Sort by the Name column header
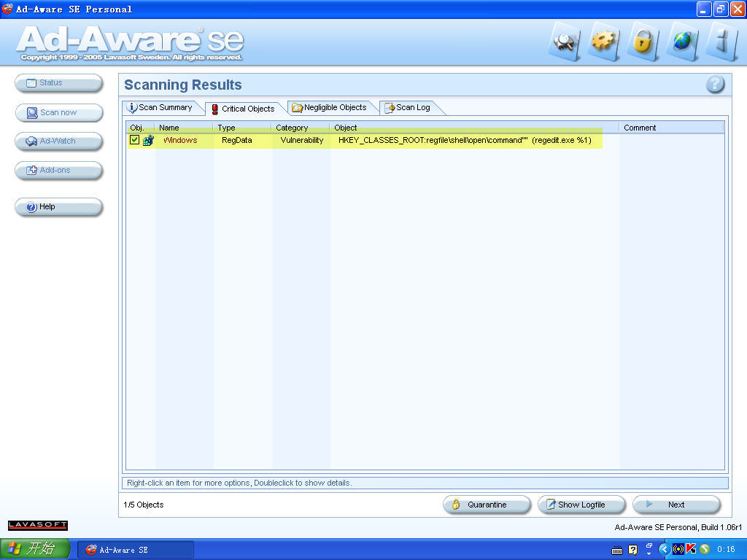 pyautogui.click(x=184, y=128)
